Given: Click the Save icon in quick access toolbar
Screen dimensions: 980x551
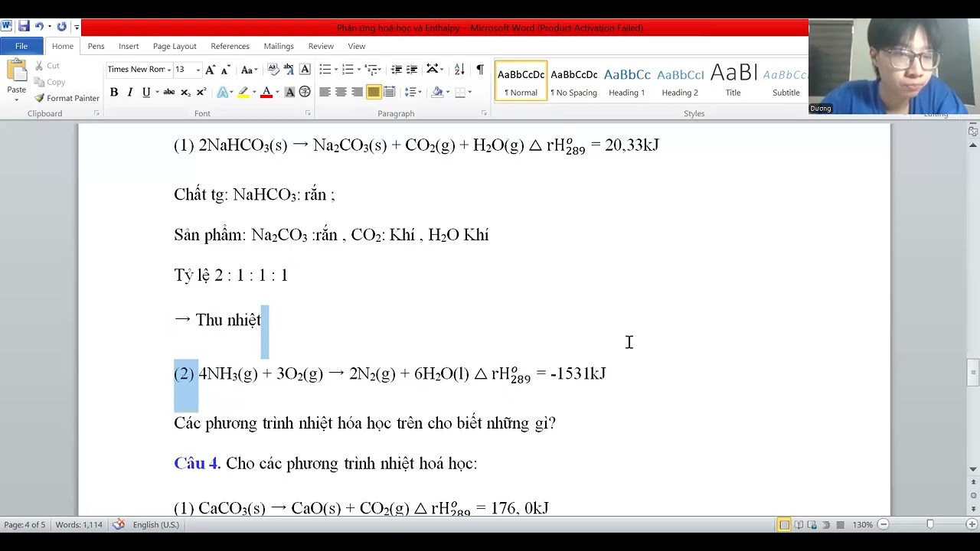Looking at the screenshot, I should [x=24, y=27].
